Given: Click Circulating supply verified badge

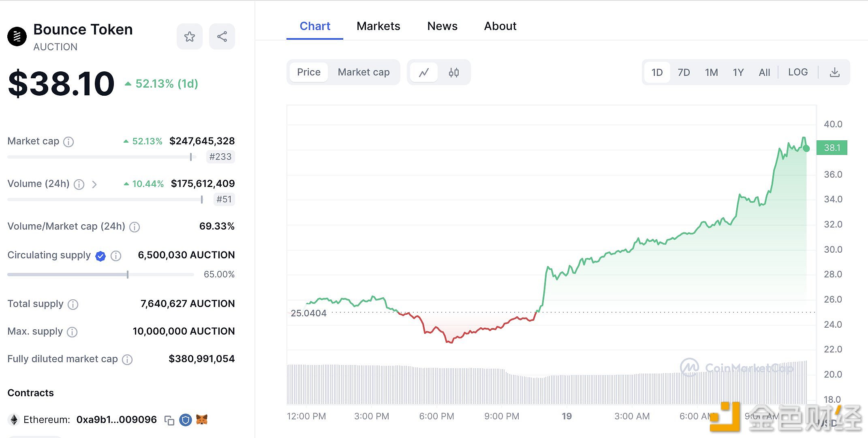Looking at the screenshot, I should pyautogui.click(x=100, y=255).
